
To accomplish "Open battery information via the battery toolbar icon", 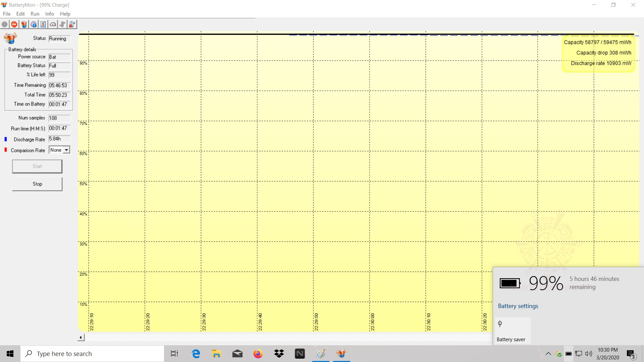I will (24, 24).
